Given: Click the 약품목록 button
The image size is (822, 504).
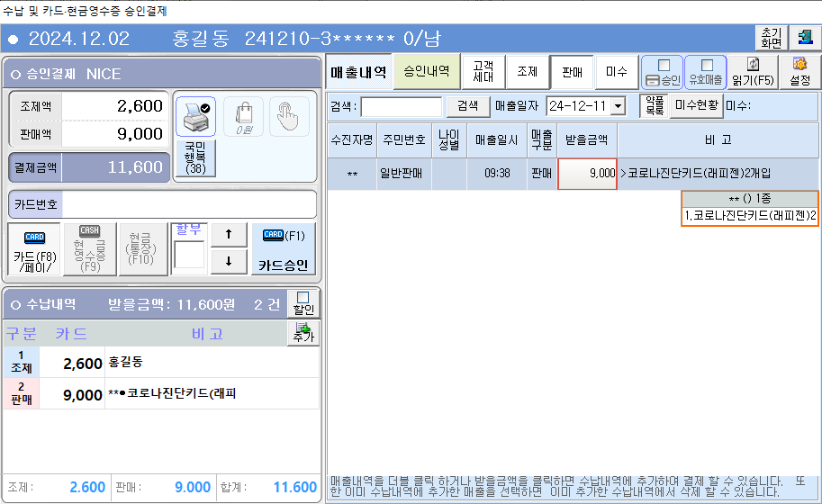Looking at the screenshot, I should [655, 106].
